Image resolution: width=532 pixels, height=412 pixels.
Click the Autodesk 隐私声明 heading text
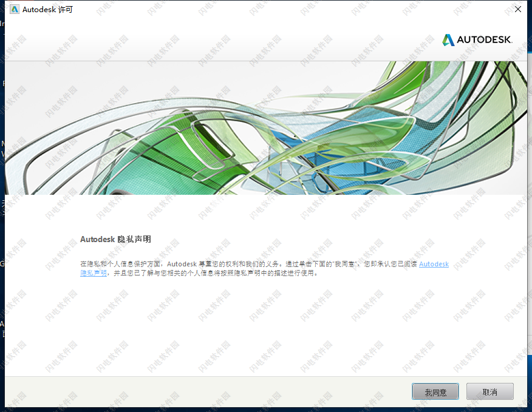pyautogui.click(x=115, y=239)
